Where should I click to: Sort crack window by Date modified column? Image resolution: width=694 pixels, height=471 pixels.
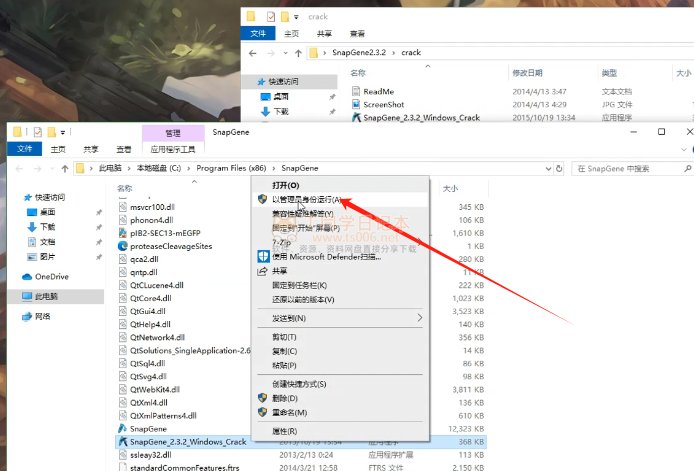[527, 73]
